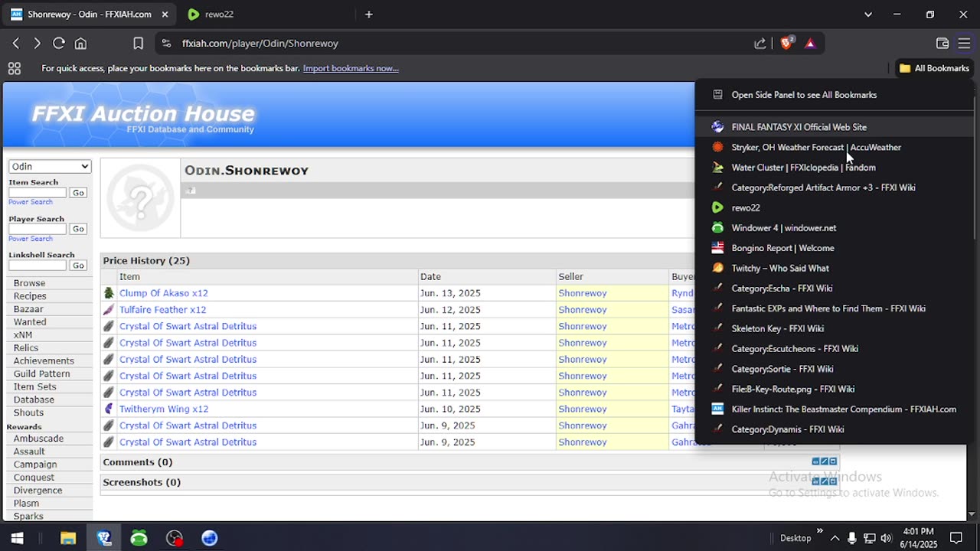The width and height of the screenshot is (980, 551).
Task: Open the Category:Escutcheons bookmark
Action: (x=835, y=349)
